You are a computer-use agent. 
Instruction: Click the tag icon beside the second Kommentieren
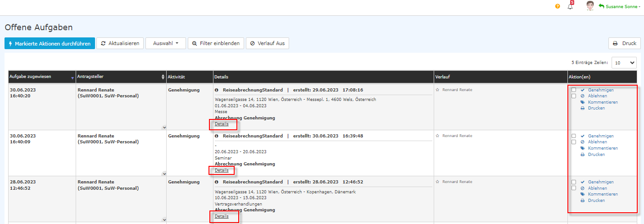pos(582,148)
